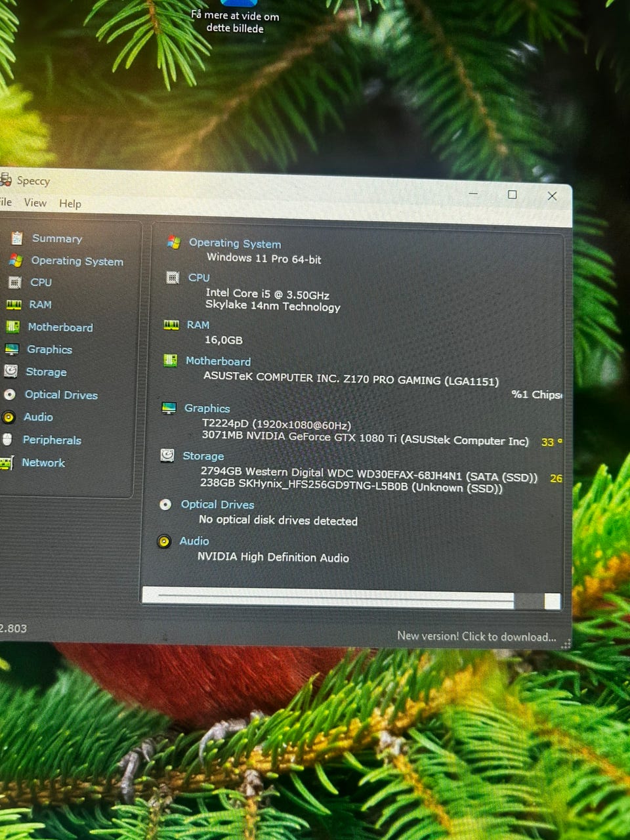Click the ASUSTeK Z170 PRO GAMING text
This screenshot has height=840, width=630.
click(x=351, y=379)
